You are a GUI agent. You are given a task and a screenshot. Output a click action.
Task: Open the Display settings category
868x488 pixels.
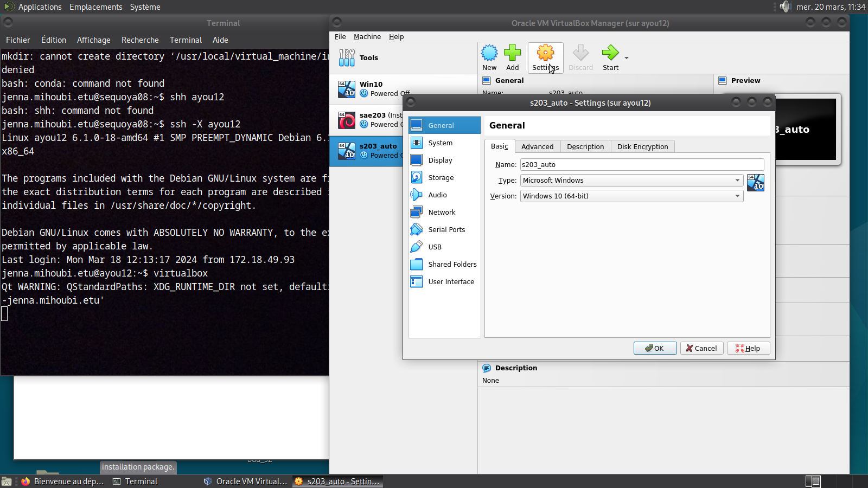click(444, 160)
